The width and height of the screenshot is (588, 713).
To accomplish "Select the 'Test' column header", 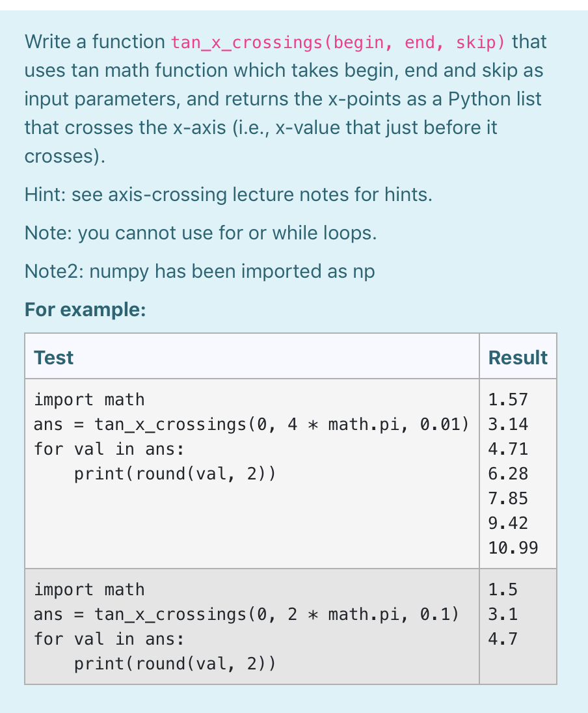I will coord(53,357).
